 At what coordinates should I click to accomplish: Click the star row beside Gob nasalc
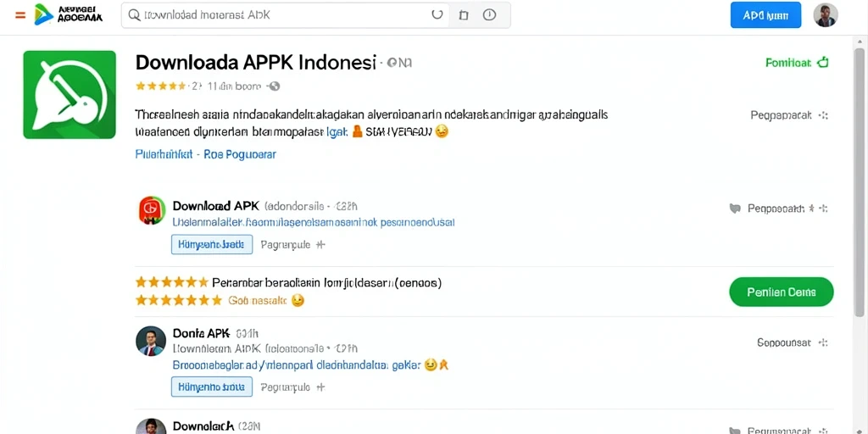click(x=178, y=301)
